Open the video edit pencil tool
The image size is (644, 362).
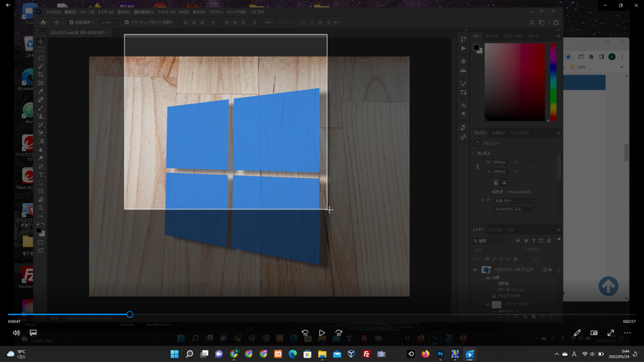[x=577, y=333]
